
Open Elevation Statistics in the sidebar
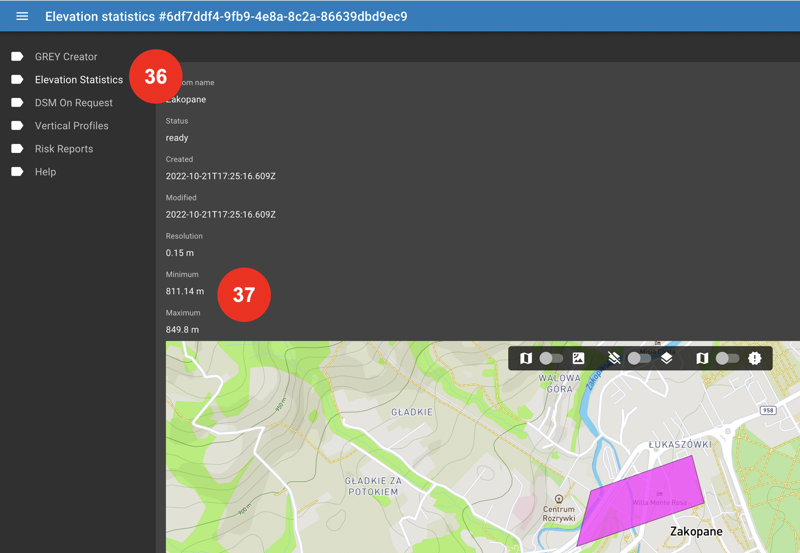click(78, 80)
